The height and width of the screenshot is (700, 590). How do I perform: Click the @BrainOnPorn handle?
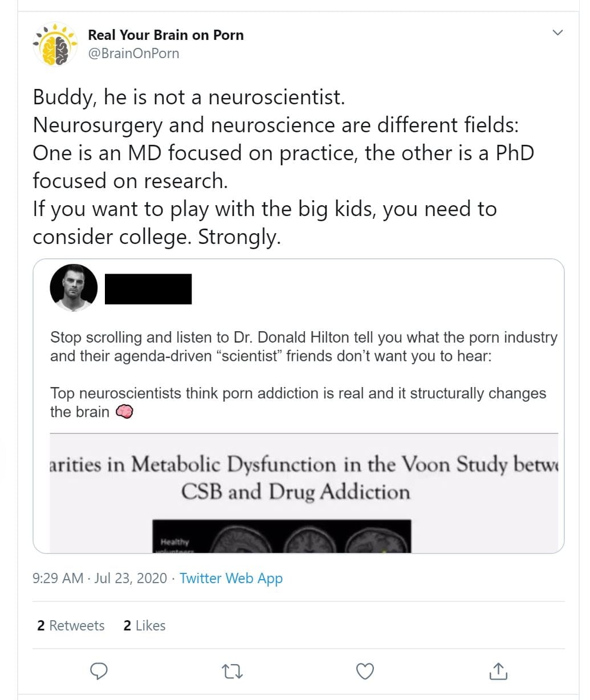click(x=133, y=54)
